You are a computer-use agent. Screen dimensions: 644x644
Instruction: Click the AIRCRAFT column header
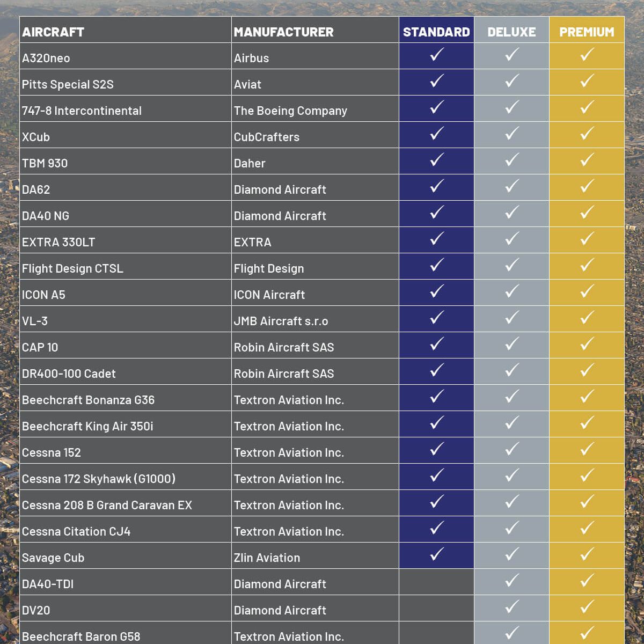click(x=53, y=32)
